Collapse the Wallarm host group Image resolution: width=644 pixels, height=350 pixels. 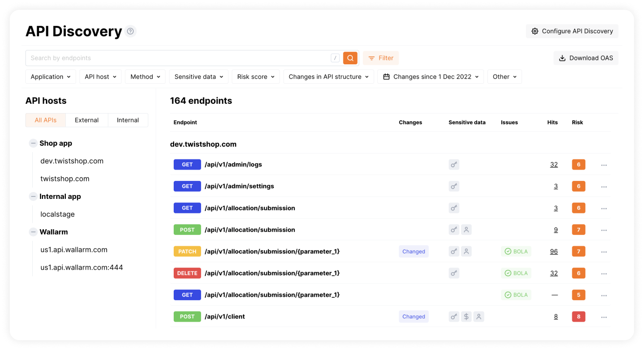[33, 232]
